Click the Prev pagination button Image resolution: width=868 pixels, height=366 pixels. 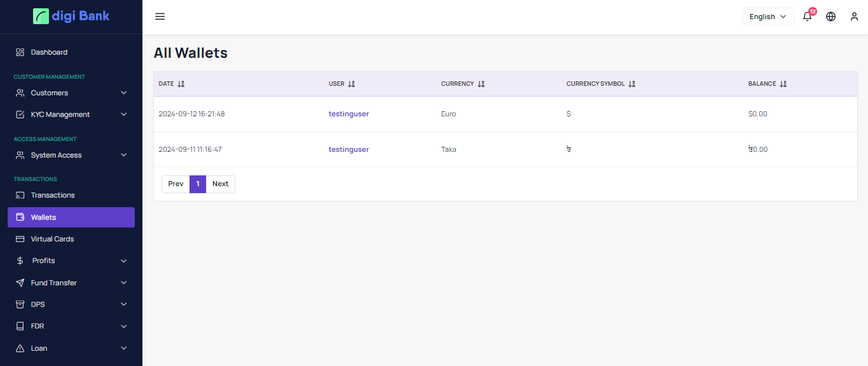click(176, 184)
